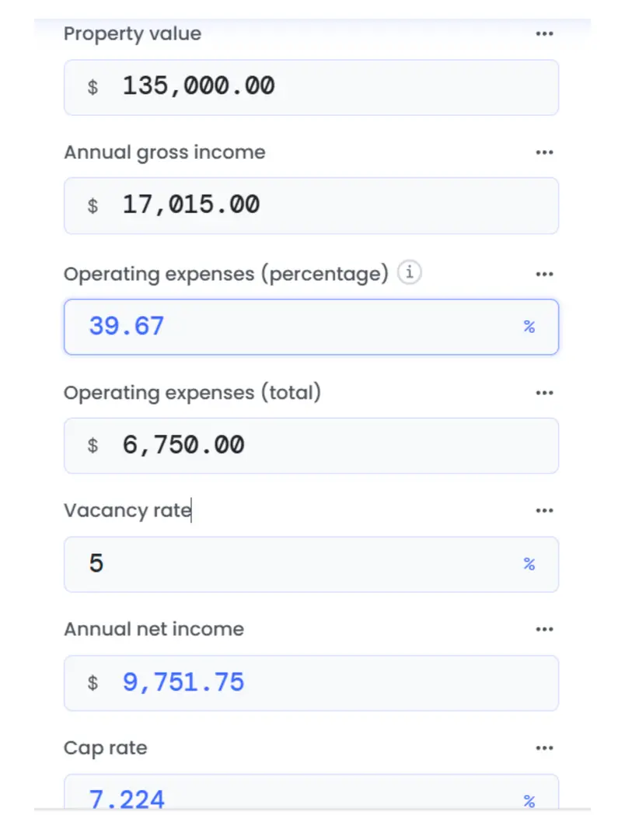The width and height of the screenshot is (625, 840).
Task: Select the Vacancy rate input field
Action: 295,564
